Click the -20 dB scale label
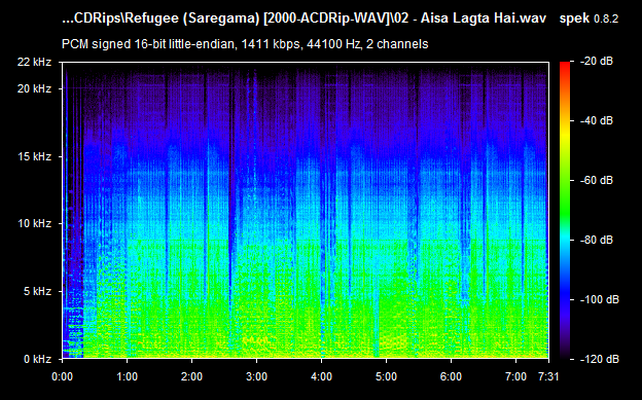Screen dimensions: 642x400 click(596, 61)
